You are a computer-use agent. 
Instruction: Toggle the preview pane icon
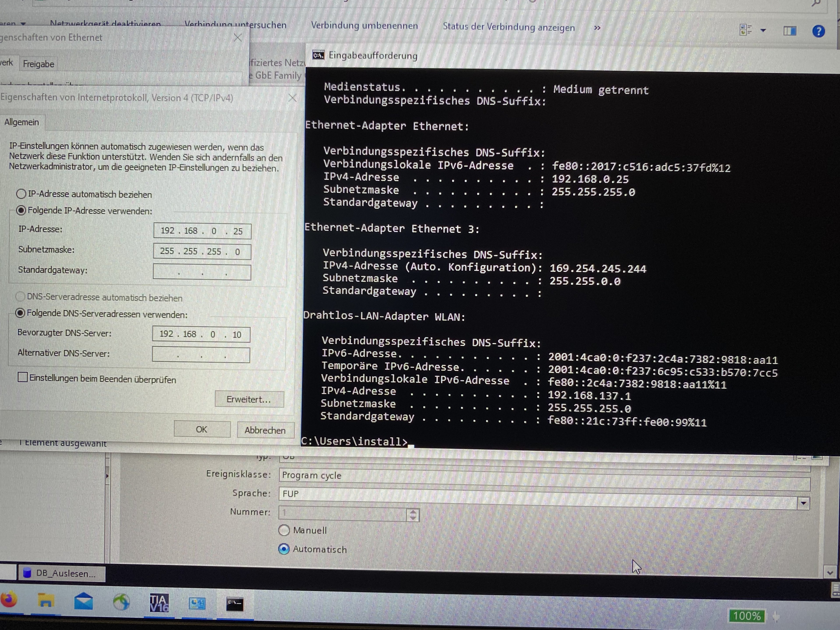[790, 31]
